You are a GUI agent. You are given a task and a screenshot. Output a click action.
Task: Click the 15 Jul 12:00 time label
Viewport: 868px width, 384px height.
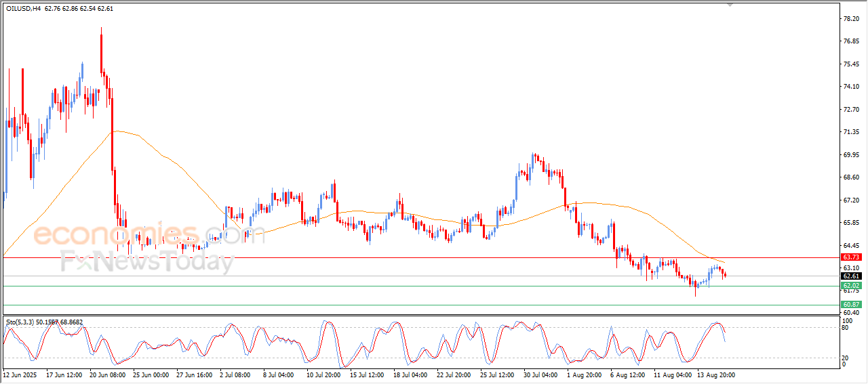[x=368, y=374]
